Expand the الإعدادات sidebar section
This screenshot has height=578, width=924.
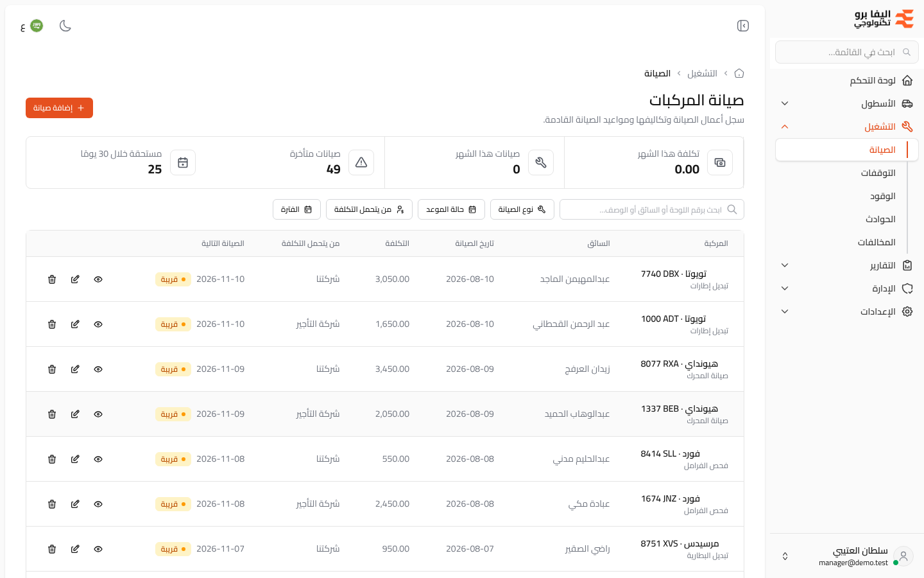[847, 311]
